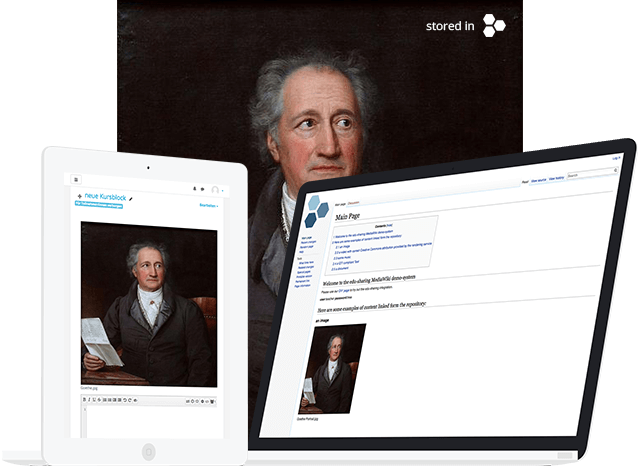Open the tablet's hamburger menu button
This screenshot has height=466, width=640.
[76, 180]
